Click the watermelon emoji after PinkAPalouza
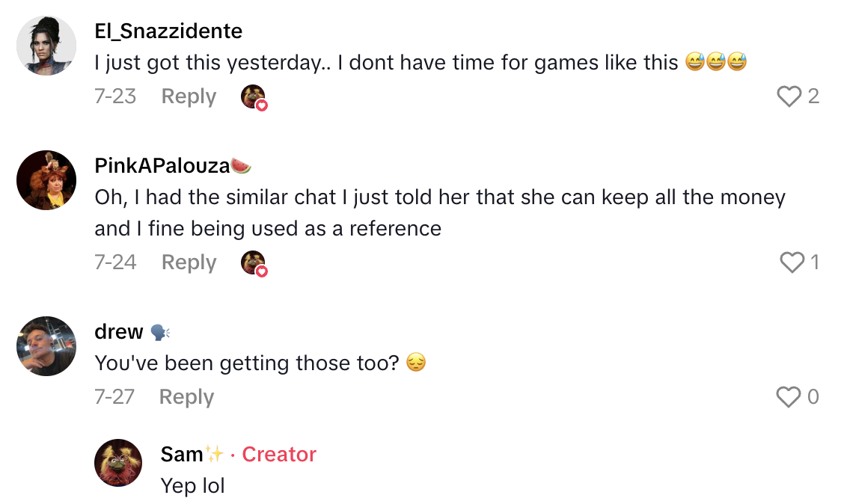 pyautogui.click(x=240, y=165)
